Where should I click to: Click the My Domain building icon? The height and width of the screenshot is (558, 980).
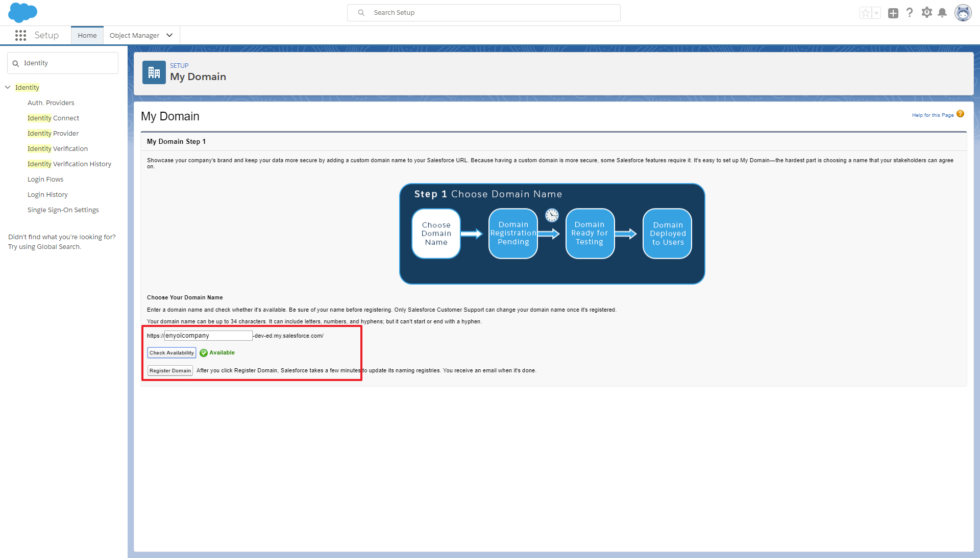pyautogui.click(x=154, y=72)
